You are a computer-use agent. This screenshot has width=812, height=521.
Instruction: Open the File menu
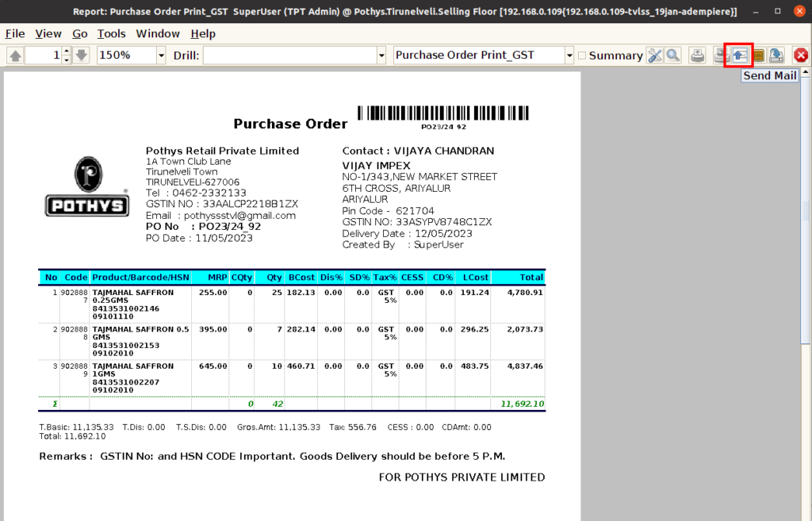[15, 33]
